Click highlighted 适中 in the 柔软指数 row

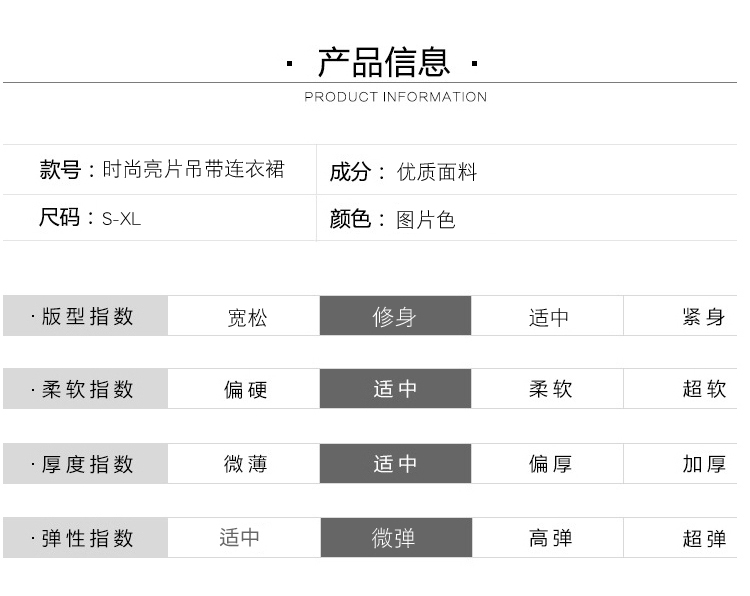coord(395,390)
